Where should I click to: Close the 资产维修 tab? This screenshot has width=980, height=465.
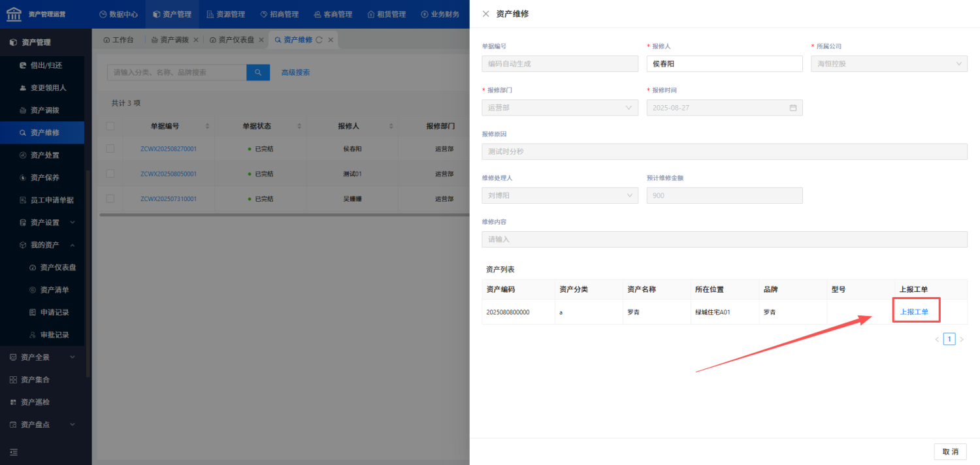pyautogui.click(x=331, y=40)
